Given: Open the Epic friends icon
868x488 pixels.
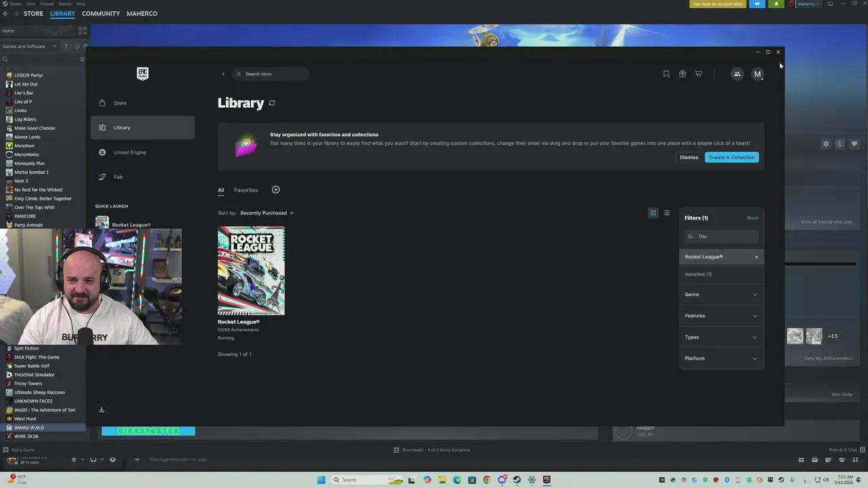Looking at the screenshot, I should (737, 74).
